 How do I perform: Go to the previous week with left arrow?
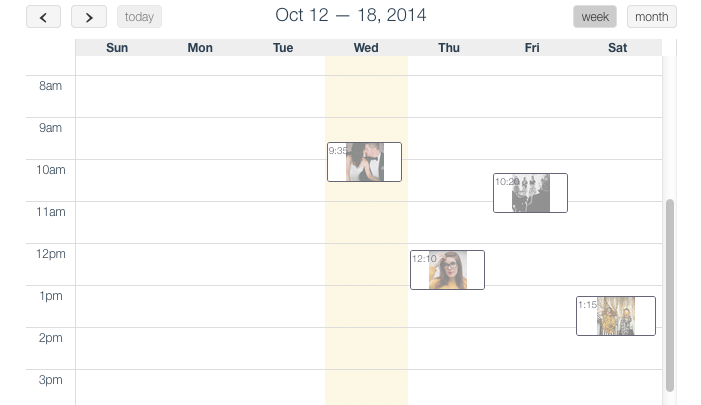[44, 17]
